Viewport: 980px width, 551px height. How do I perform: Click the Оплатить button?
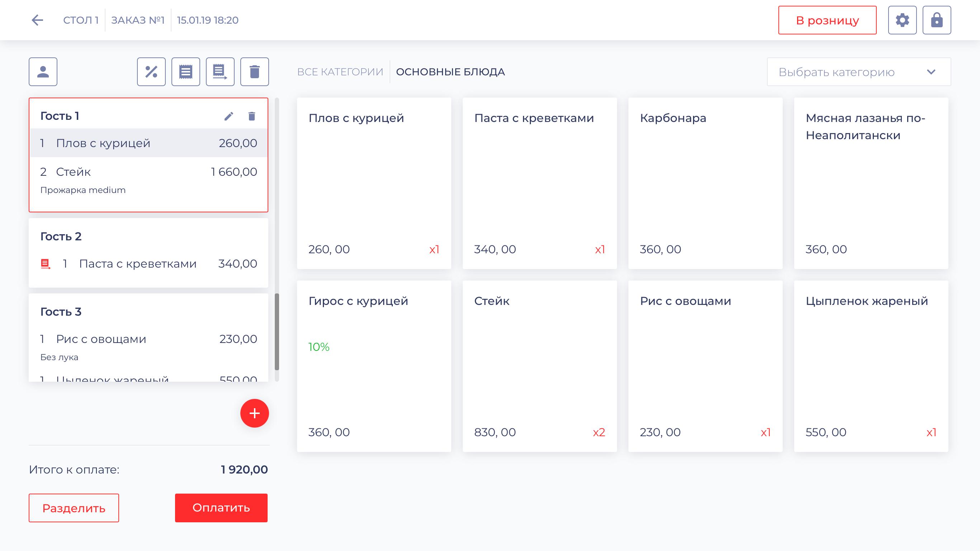click(221, 508)
